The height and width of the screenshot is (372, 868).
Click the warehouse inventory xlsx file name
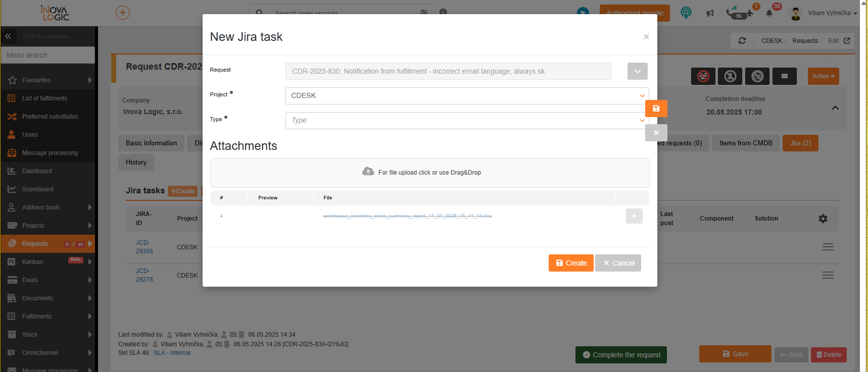(x=407, y=216)
